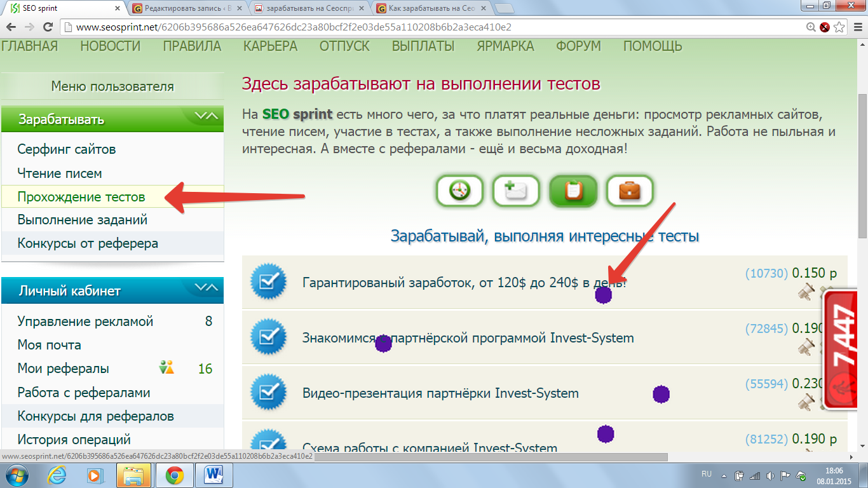Open the letter reading envelope icon button
868x488 pixels.
516,191
